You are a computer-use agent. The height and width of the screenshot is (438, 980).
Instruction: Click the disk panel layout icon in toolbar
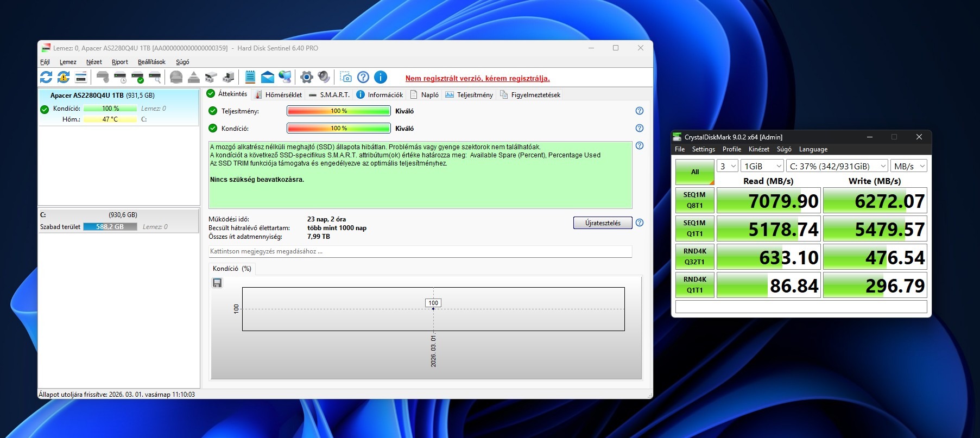[x=81, y=77]
